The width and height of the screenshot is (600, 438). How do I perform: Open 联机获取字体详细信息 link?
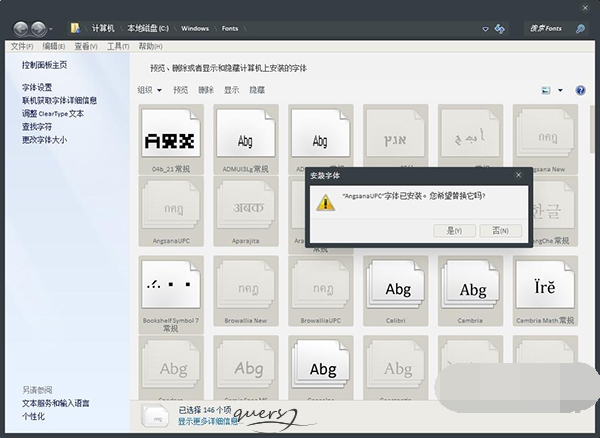point(59,100)
